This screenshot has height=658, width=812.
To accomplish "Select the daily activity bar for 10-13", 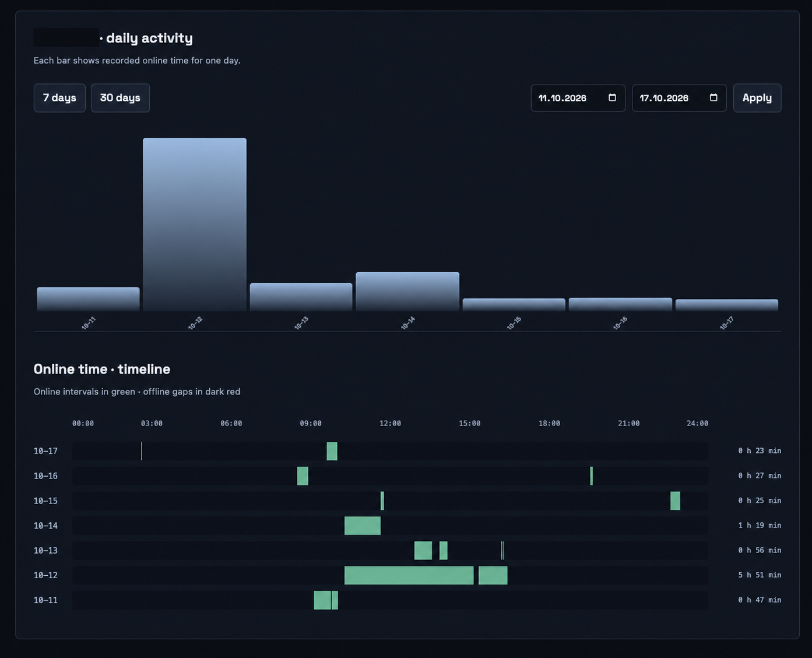I will (x=301, y=297).
